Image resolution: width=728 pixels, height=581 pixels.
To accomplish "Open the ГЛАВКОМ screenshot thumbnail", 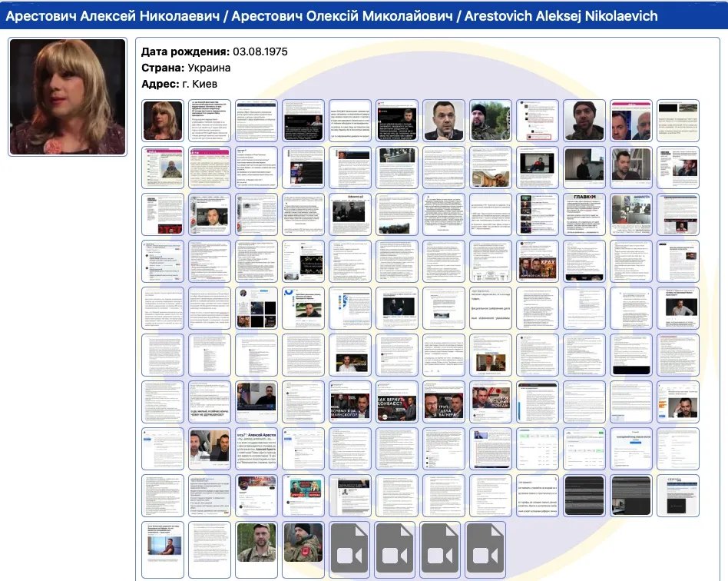I will (584, 214).
